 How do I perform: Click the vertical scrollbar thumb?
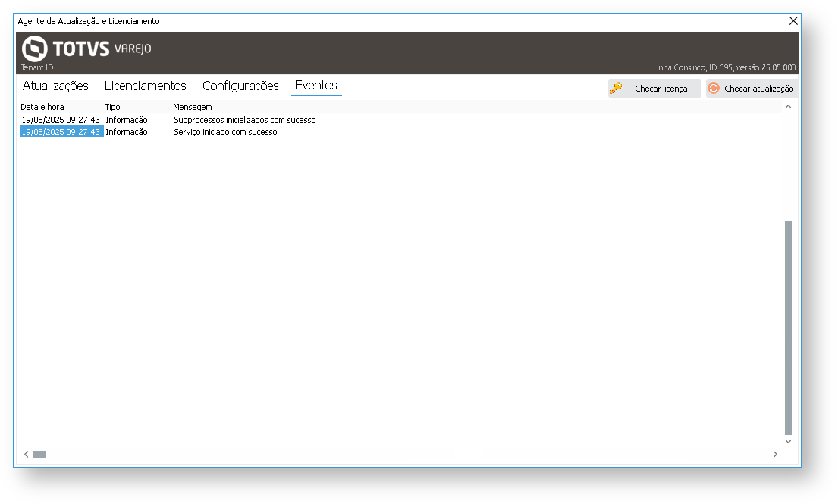(788, 327)
